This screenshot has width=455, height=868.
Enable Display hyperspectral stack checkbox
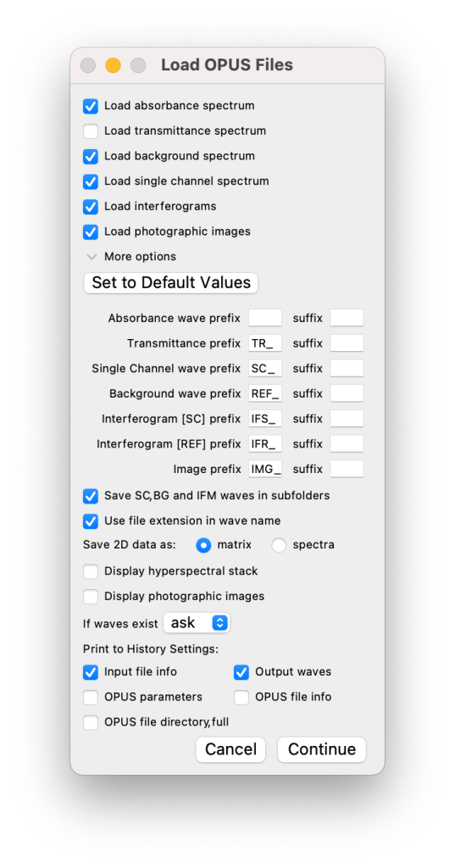tap(90, 571)
